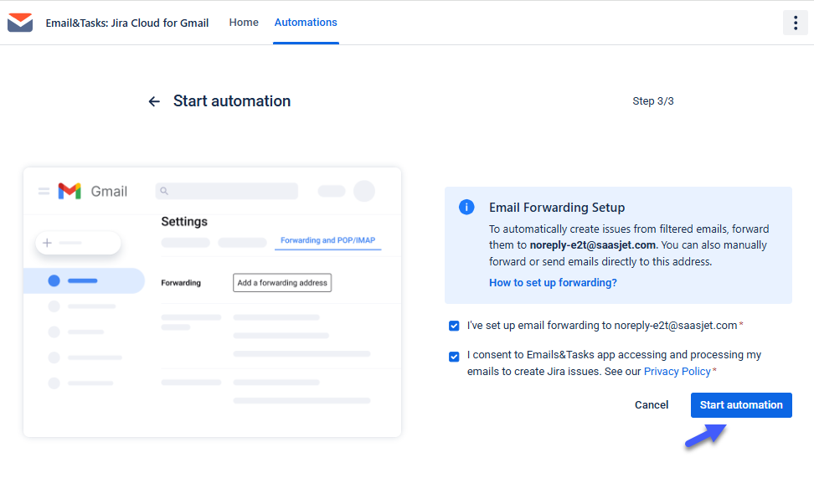The image size is (814, 504).
Task: Uncheck the consent to email processing checkbox
Action: [454, 356]
